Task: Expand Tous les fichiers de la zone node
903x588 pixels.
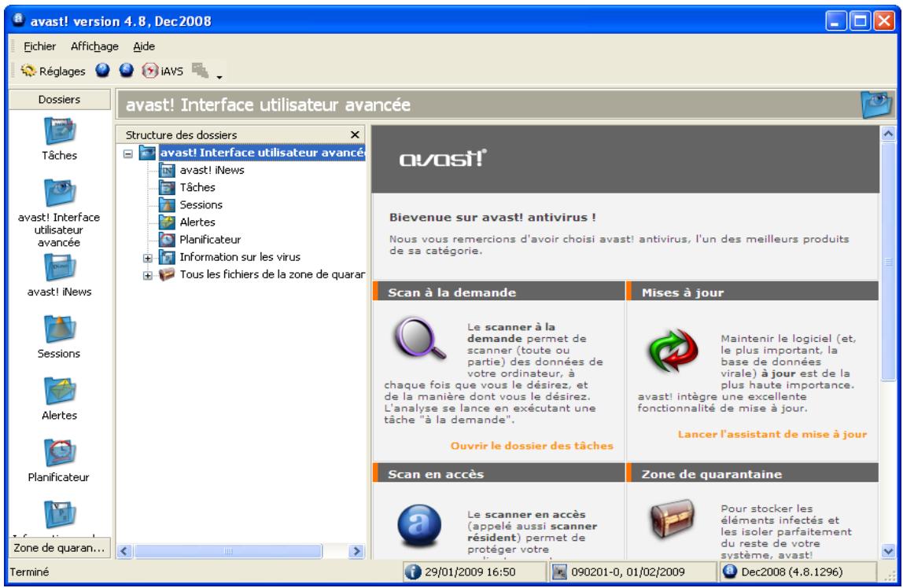Action: 147,276
